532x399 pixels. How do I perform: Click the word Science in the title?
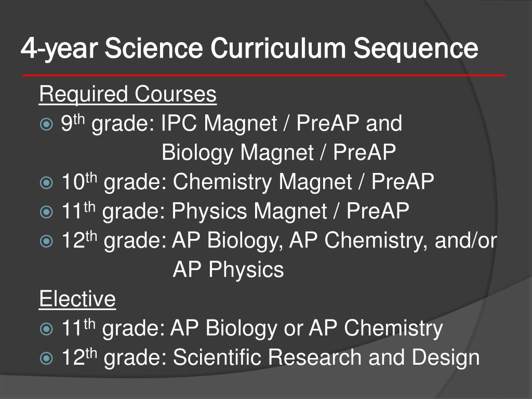point(153,48)
